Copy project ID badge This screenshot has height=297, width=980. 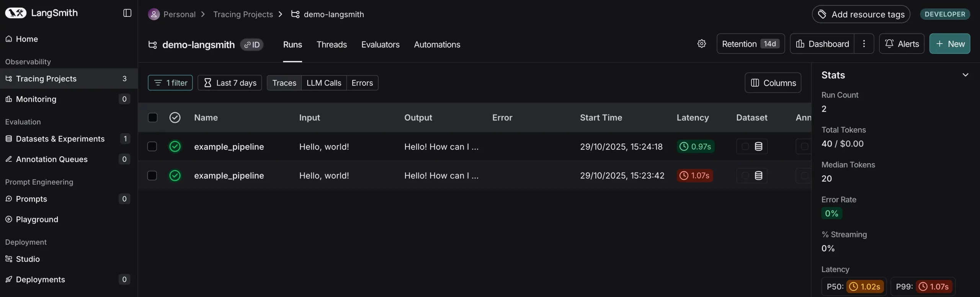pos(252,45)
